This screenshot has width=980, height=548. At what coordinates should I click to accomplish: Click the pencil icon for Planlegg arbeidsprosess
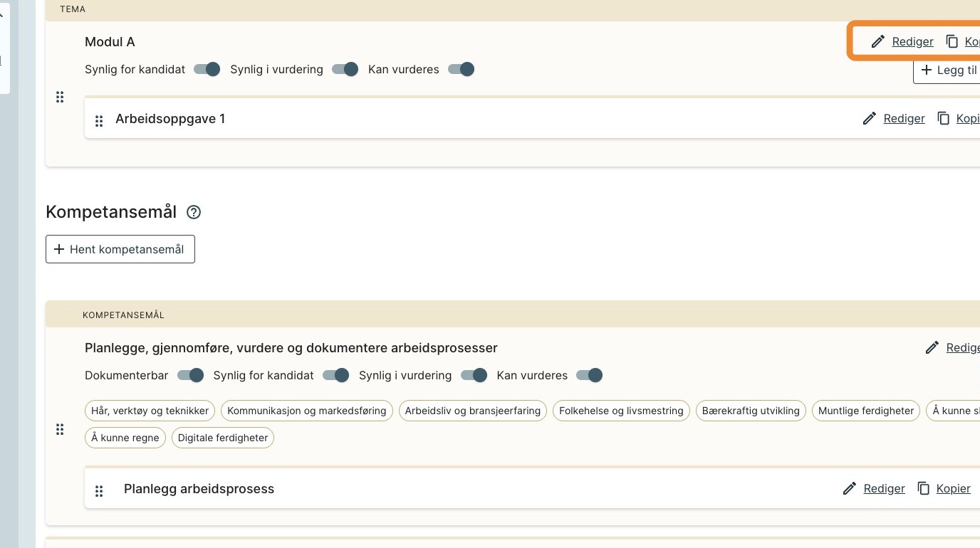coord(850,488)
